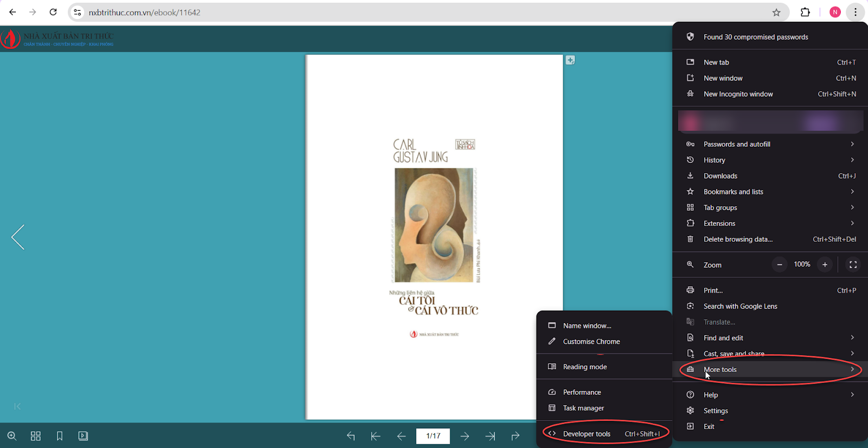Choose Delete browsing data

(770, 239)
